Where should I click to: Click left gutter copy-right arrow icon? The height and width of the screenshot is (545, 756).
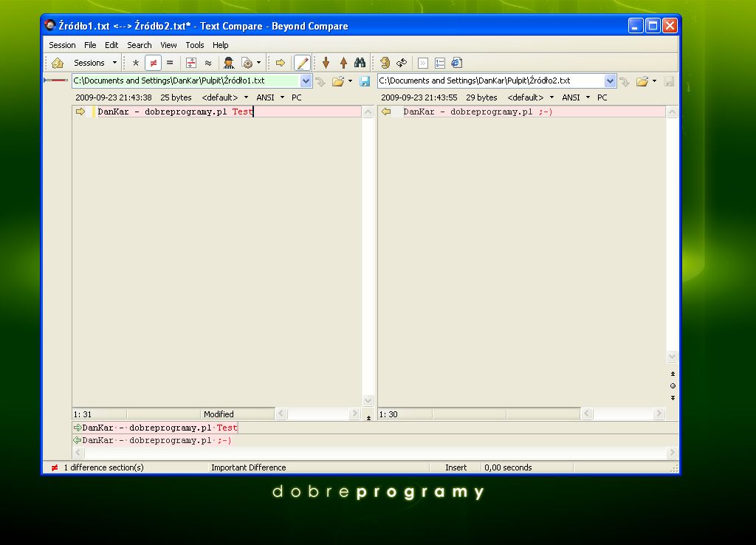pyautogui.click(x=80, y=112)
